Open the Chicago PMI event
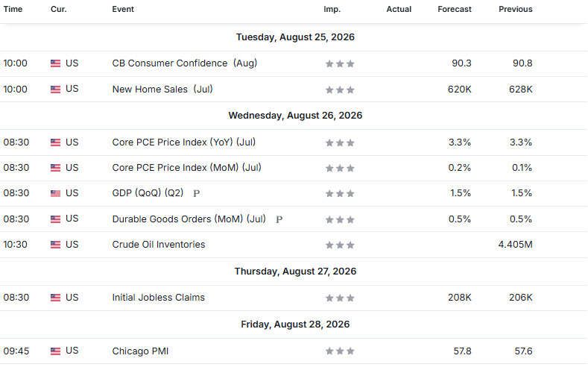 point(140,351)
